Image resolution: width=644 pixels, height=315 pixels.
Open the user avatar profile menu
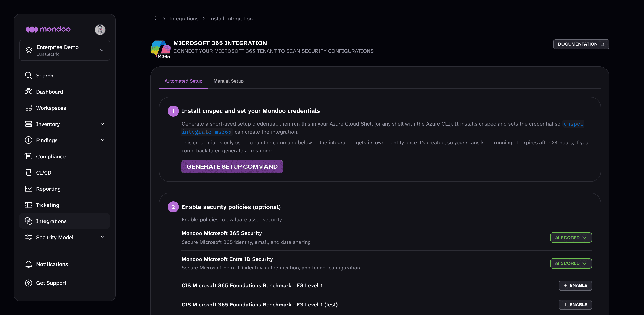pos(100,30)
